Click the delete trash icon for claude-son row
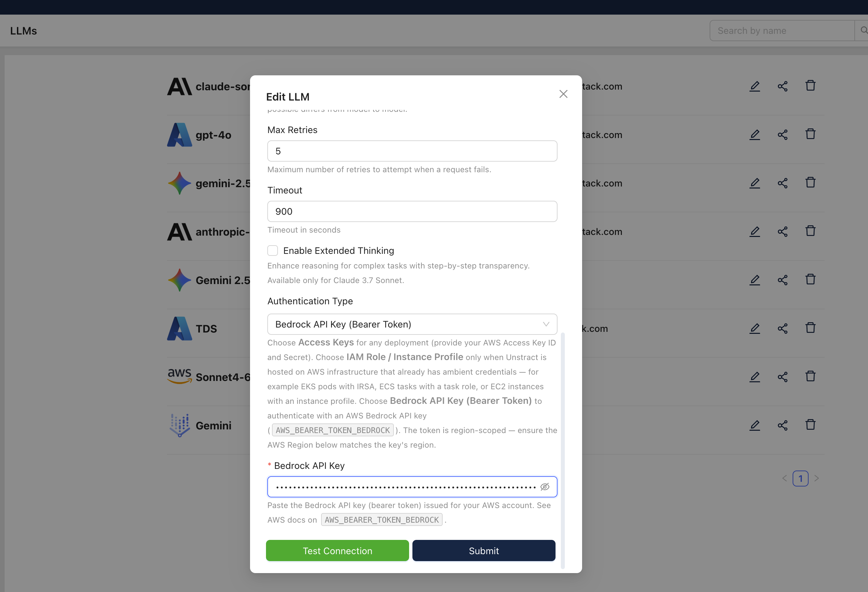The height and width of the screenshot is (592, 868). pyautogui.click(x=810, y=86)
